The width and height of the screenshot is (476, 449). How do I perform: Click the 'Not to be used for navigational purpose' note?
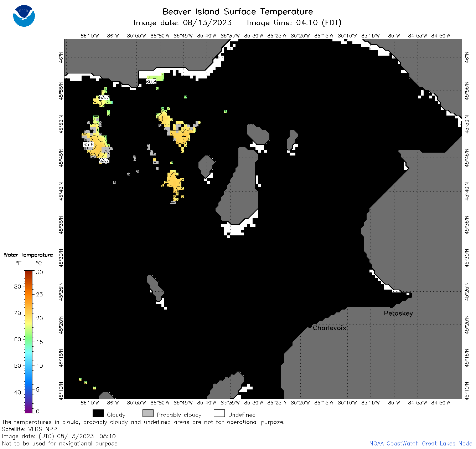point(60,443)
